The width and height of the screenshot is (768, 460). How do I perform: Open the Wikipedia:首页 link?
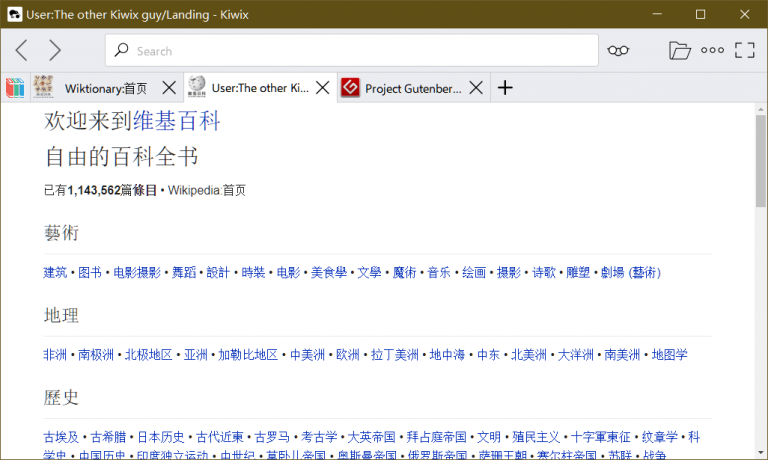click(207, 190)
